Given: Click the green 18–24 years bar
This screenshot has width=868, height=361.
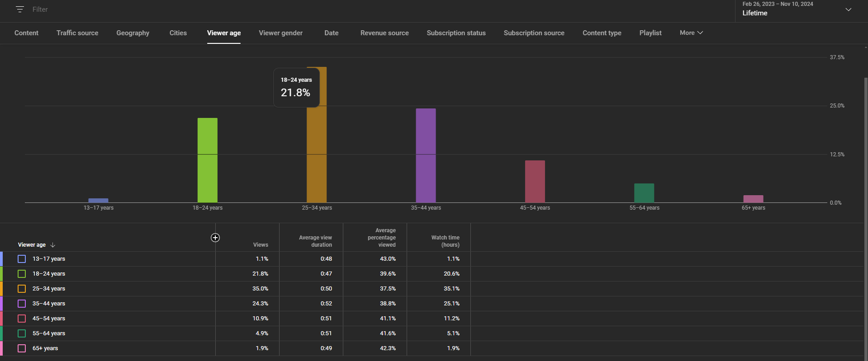Looking at the screenshot, I should click(207, 160).
